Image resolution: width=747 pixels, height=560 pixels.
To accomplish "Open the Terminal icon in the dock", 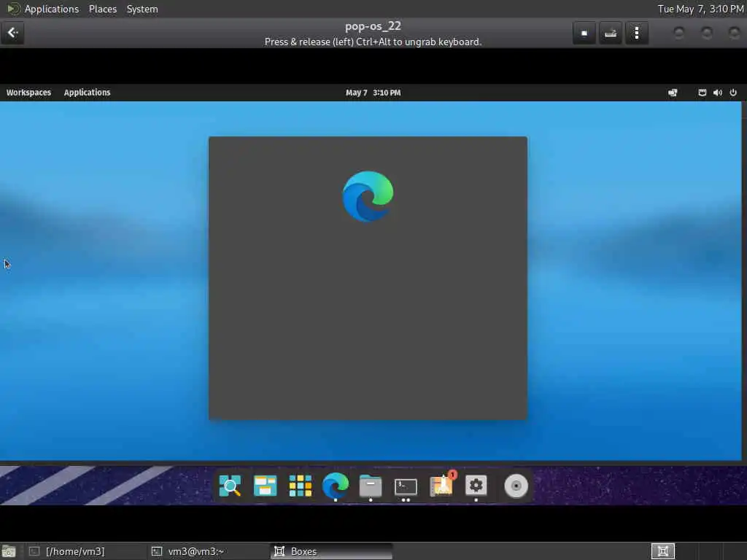I will [406, 486].
